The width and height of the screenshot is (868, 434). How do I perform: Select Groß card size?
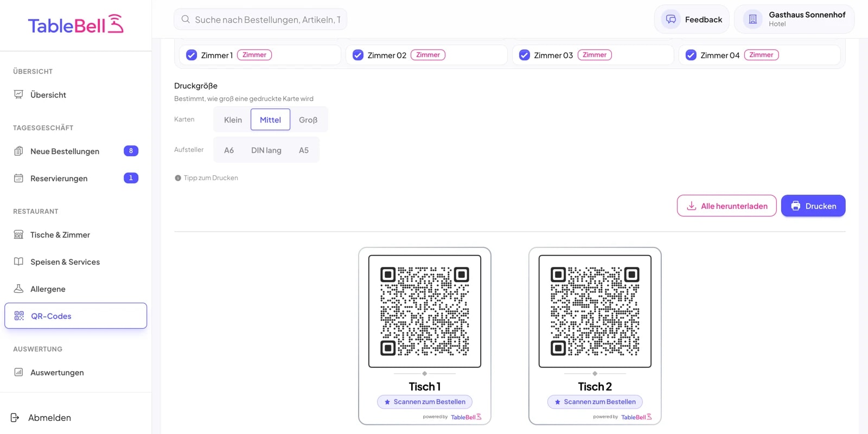click(x=308, y=120)
